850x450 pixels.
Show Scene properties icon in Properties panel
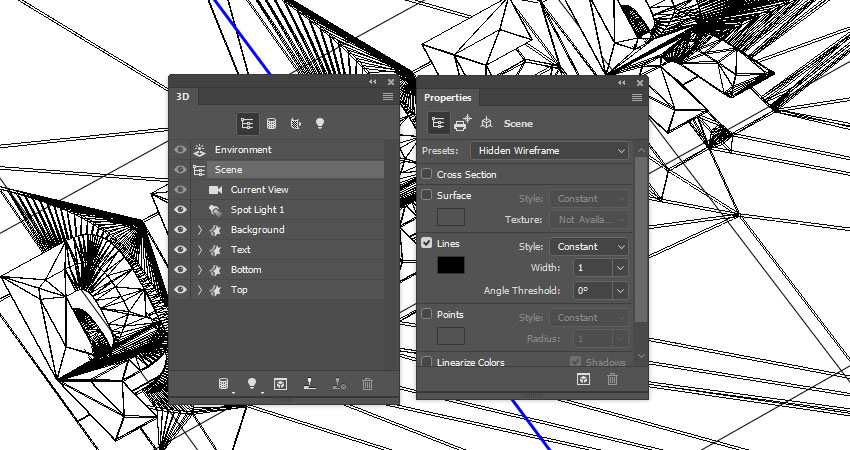pyautogui.click(x=438, y=124)
